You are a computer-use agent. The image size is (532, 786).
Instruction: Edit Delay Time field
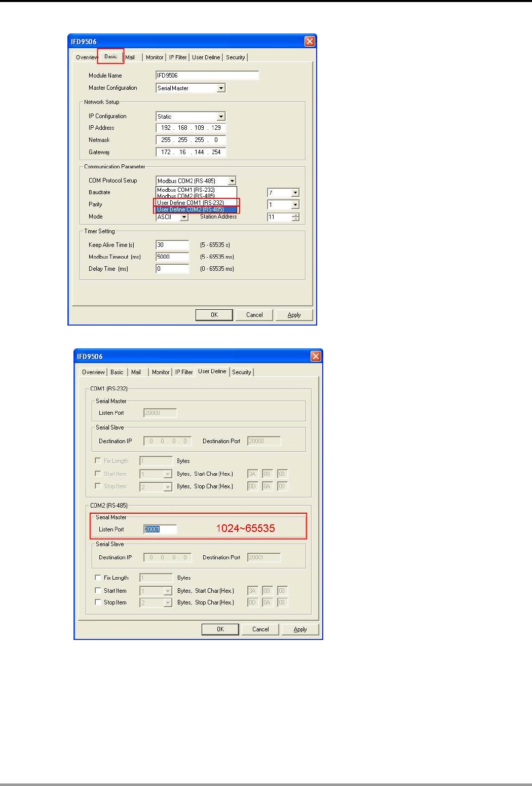172,269
